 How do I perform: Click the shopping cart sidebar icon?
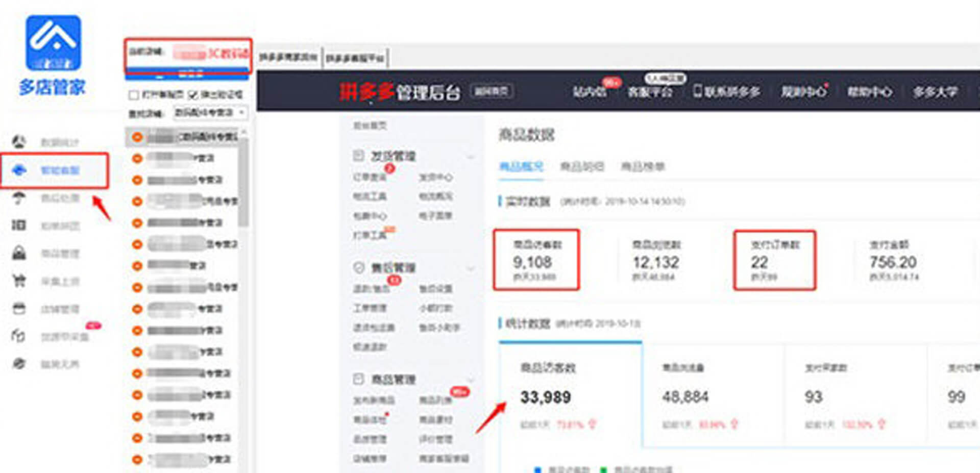tap(19, 281)
